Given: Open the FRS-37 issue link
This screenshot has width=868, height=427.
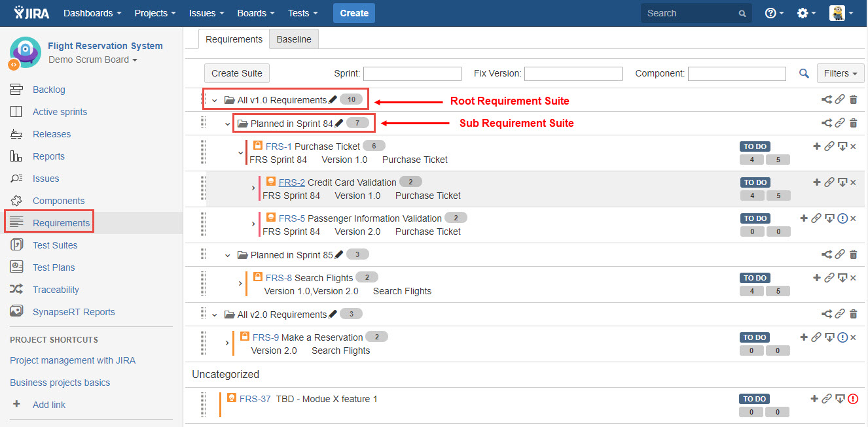Looking at the screenshot, I should pyautogui.click(x=255, y=399).
